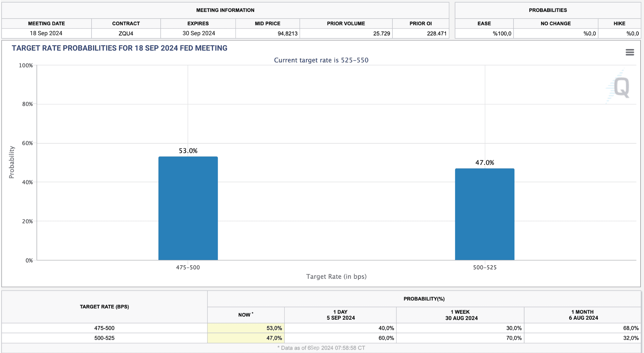Click the highlighted 53,0% now cell
The height and width of the screenshot is (353, 644).
246,328
